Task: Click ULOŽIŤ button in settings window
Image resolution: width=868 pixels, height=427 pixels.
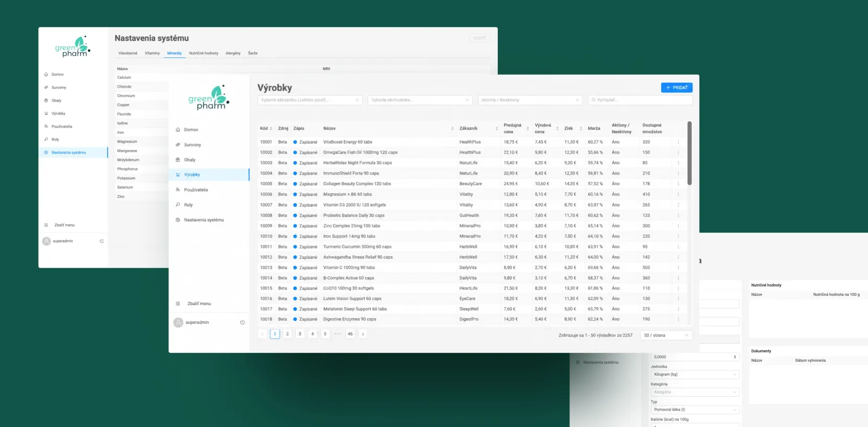Action: pyautogui.click(x=480, y=38)
